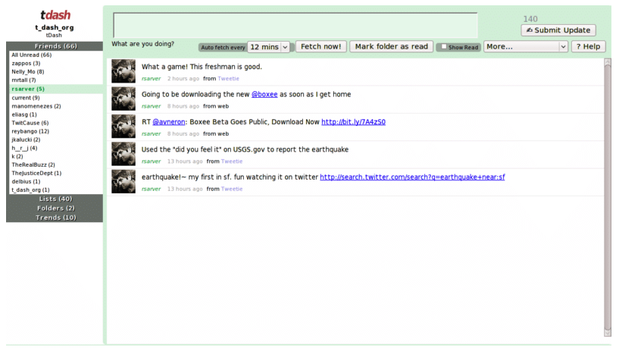Expand the Folders (2) section
The height and width of the screenshot is (354, 644).
(x=55, y=208)
